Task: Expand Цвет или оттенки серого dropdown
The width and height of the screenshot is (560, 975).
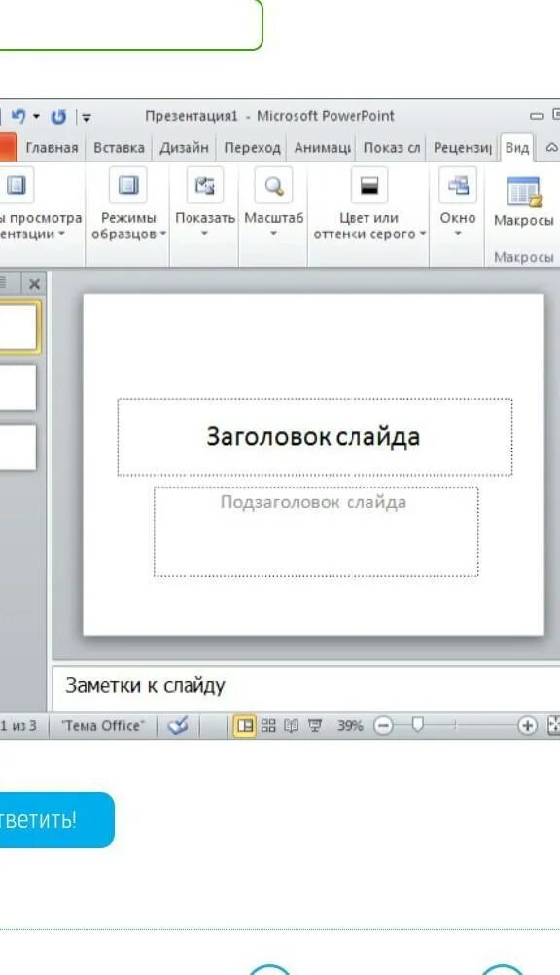Action: tap(423, 235)
